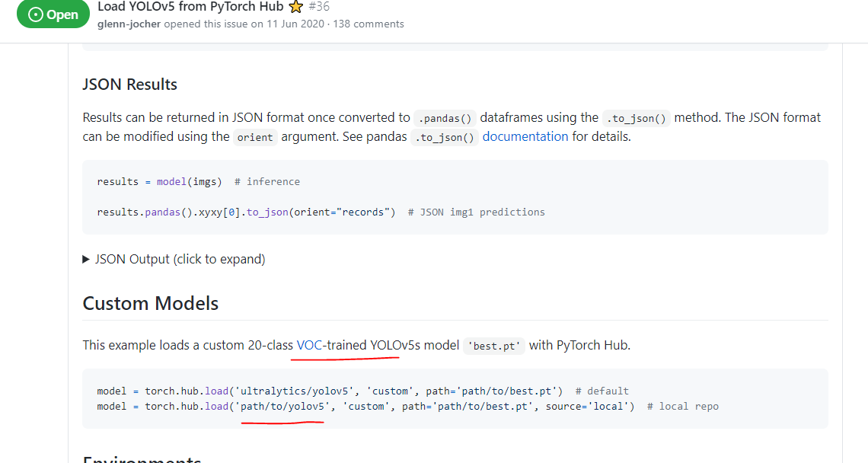Click the Custom Models heading
This screenshot has height=463, width=868.
coord(150,303)
